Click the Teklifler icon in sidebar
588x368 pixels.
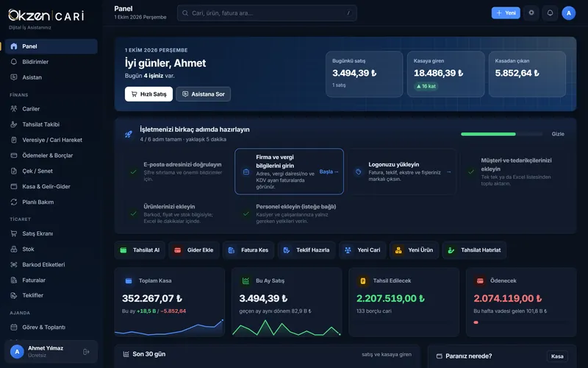click(x=14, y=295)
